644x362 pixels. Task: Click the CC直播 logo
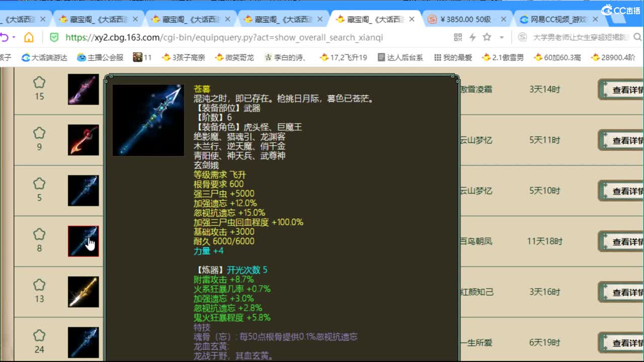[620, 10]
